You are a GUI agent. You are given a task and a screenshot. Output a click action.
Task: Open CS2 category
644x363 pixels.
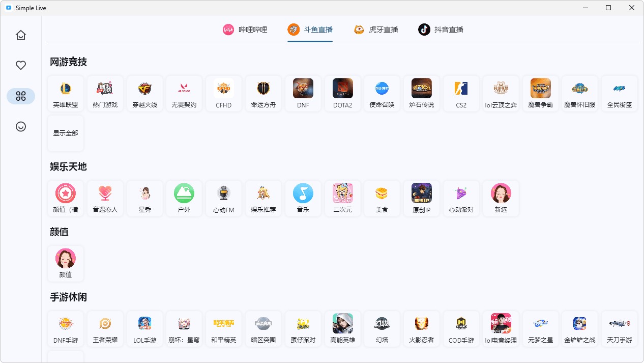pyautogui.click(x=461, y=94)
